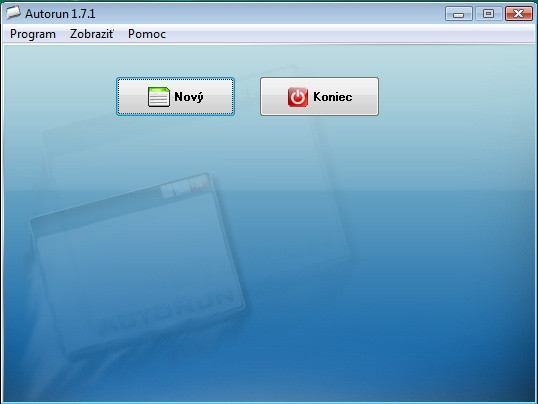Close the Autorun 1.7.1 window
This screenshot has width=538, height=404.
pos(518,14)
